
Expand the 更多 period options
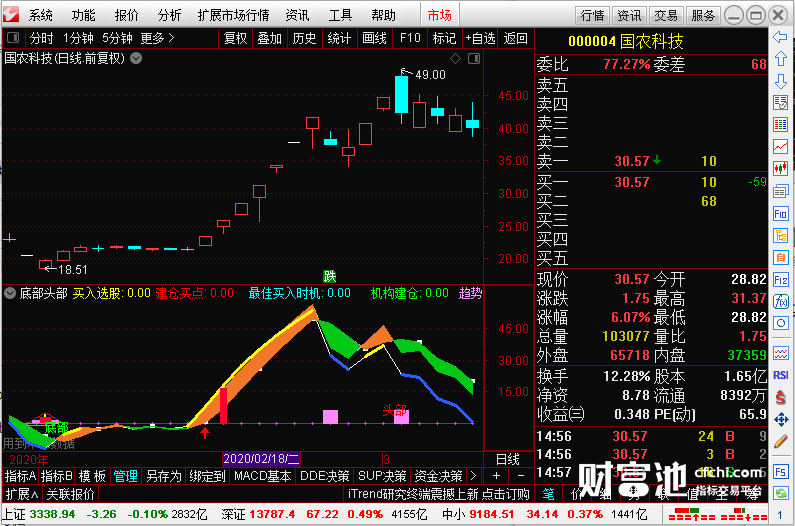coord(157,38)
